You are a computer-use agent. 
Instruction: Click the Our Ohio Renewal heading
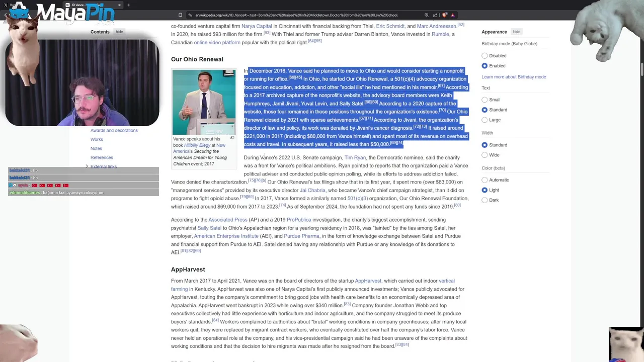[197, 59]
